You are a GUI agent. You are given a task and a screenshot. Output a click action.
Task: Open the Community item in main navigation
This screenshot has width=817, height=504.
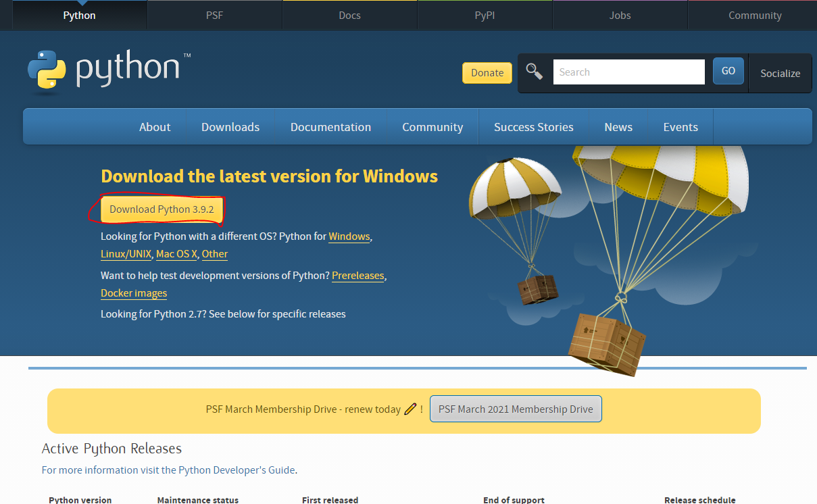[432, 127]
